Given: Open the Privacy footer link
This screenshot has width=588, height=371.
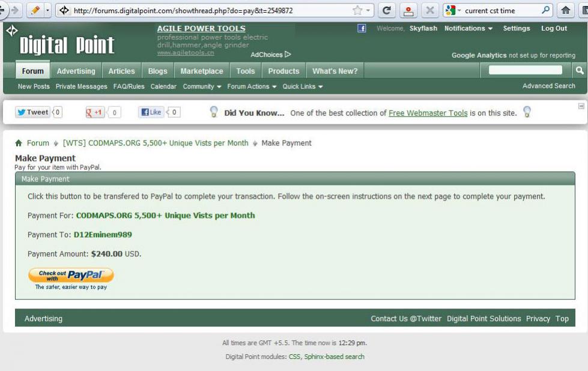Looking at the screenshot, I should [538, 319].
